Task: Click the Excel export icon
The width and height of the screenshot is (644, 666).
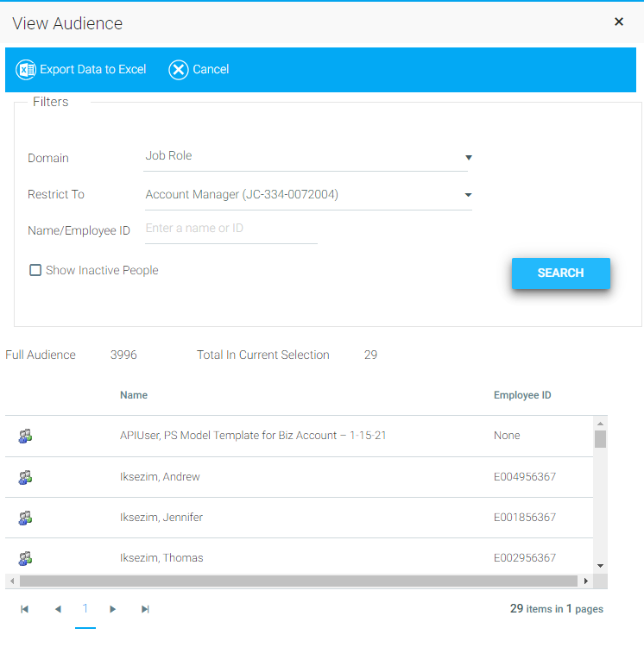Action: click(26, 70)
